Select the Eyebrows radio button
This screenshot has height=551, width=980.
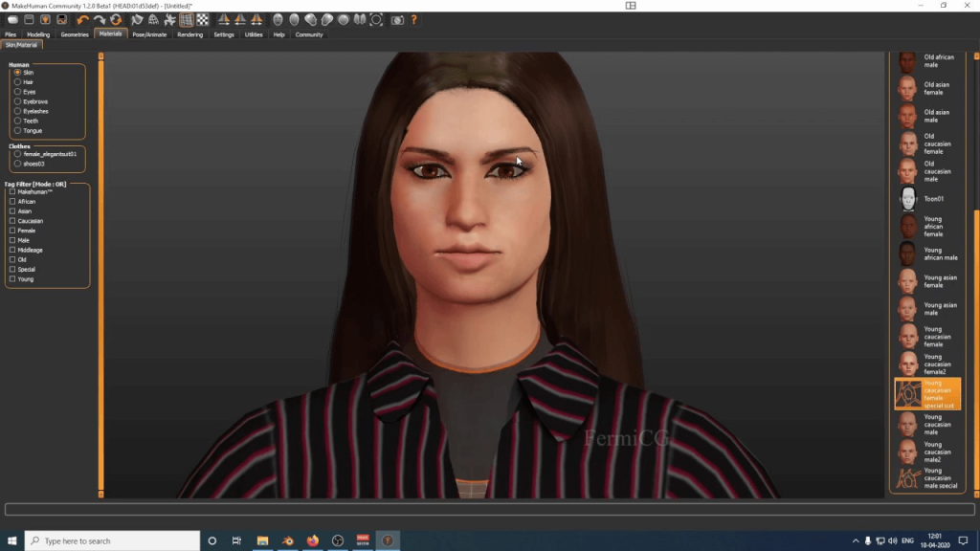tap(17, 101)
